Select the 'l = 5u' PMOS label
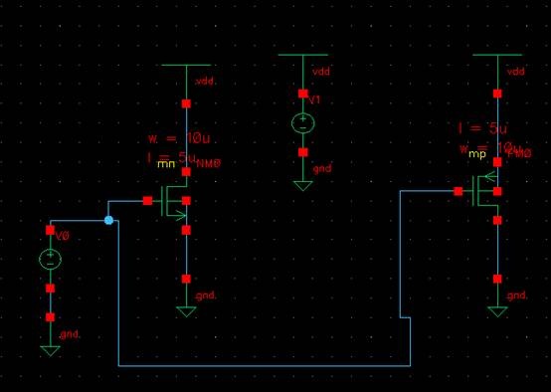The image size is (551, 392). click(482, 128)
